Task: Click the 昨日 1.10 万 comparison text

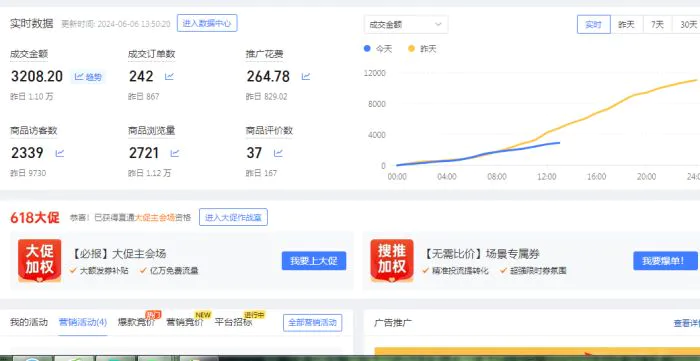Action: pos(32,96)
